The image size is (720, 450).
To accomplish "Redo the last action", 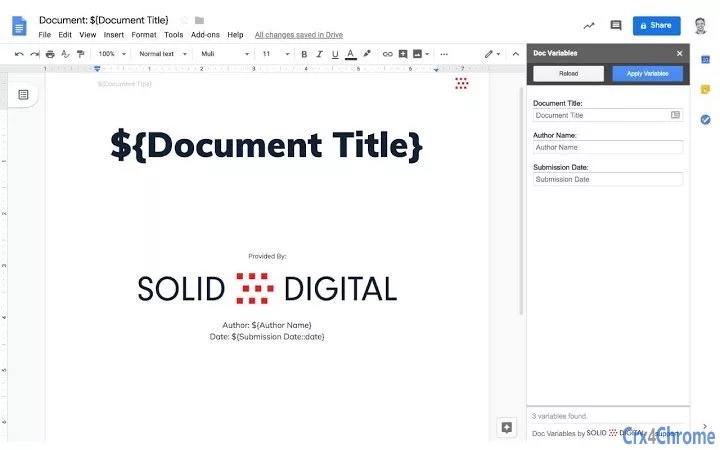I will point(35,54).
